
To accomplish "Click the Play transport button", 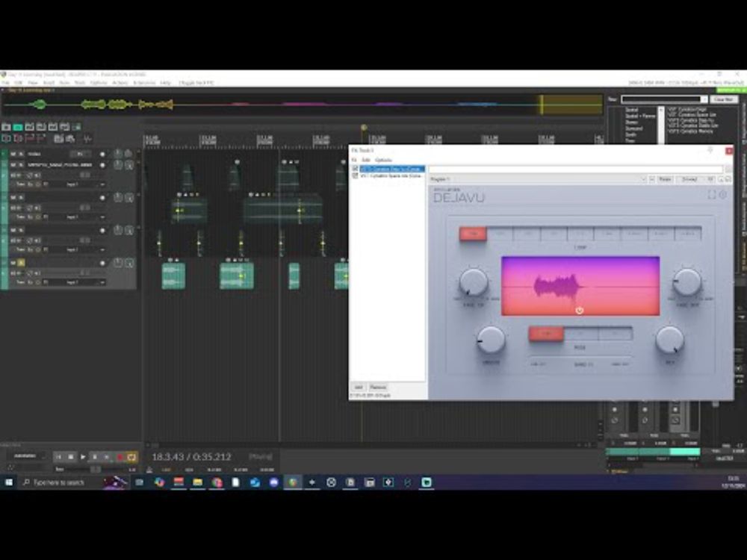I will coord(82,457).
